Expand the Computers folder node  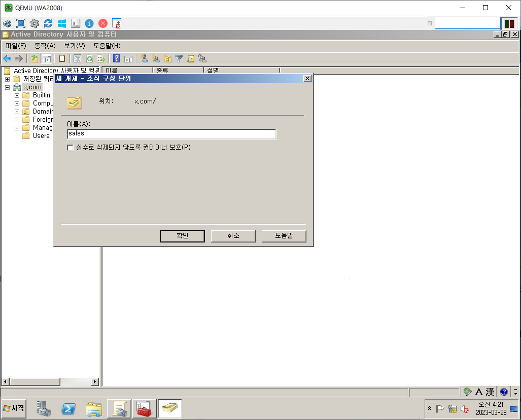17,103
